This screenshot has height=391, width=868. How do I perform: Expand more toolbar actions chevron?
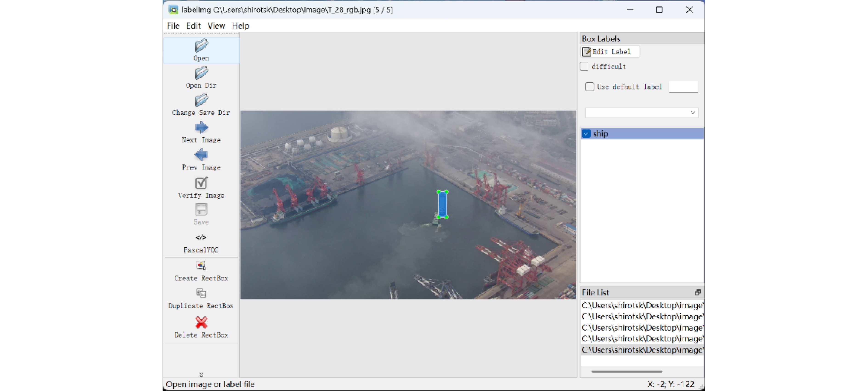click(x=201, y=374)
